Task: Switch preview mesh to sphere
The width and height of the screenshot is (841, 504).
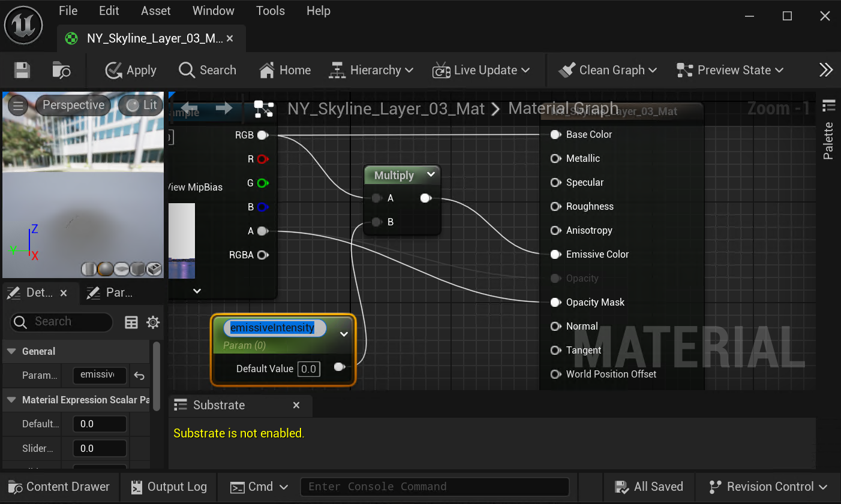Action: [105, 269]
